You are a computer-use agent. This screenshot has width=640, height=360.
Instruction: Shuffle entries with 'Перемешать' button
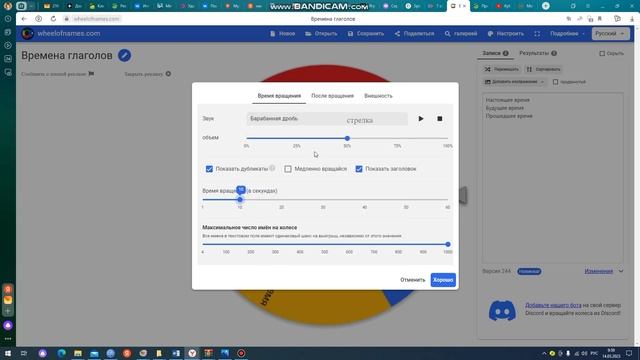point(502,69)
